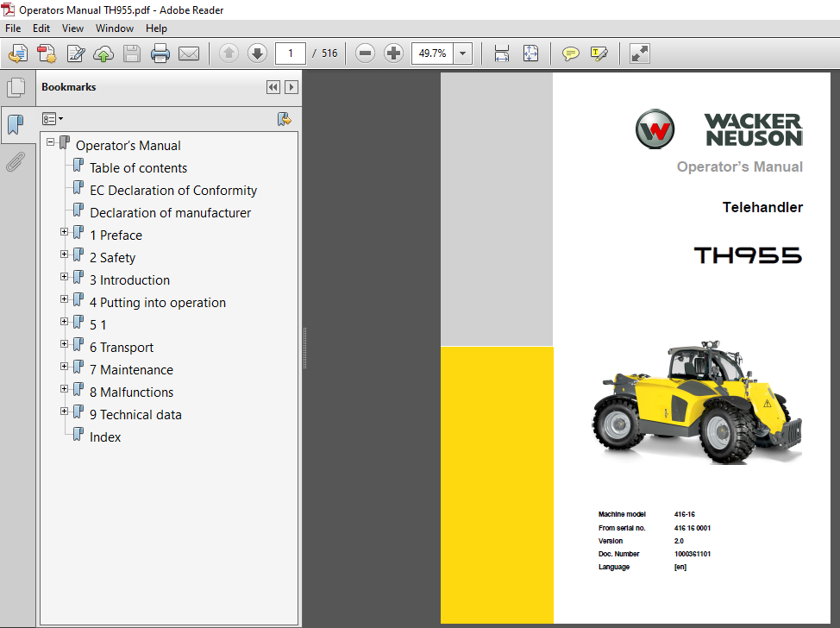Expand the 6 Transport bookmark
This screenshot has height=628, width=840.
point(65,344)
